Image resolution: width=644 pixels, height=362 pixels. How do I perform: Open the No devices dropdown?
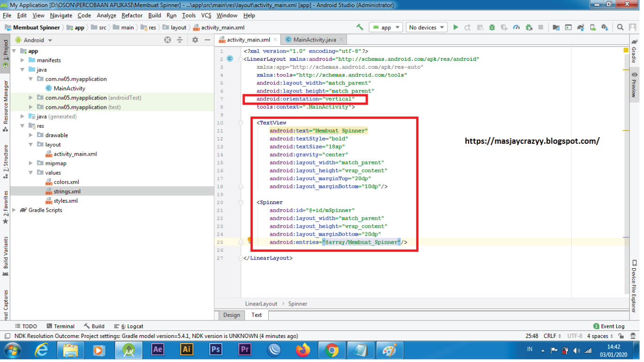427,27
